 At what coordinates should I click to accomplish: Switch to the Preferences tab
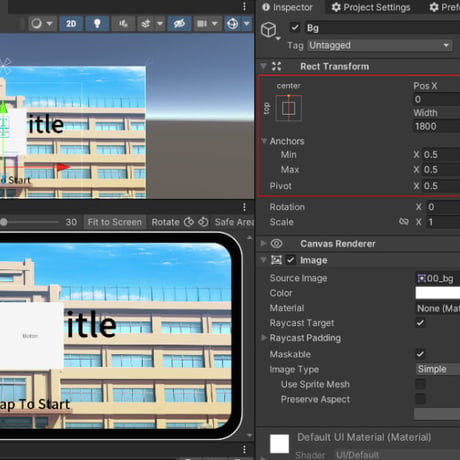point(444,7)
